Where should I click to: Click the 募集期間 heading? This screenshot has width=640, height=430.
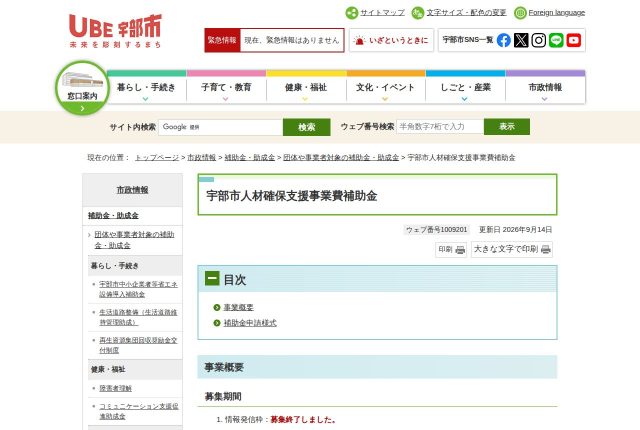(x=223, y=397)
